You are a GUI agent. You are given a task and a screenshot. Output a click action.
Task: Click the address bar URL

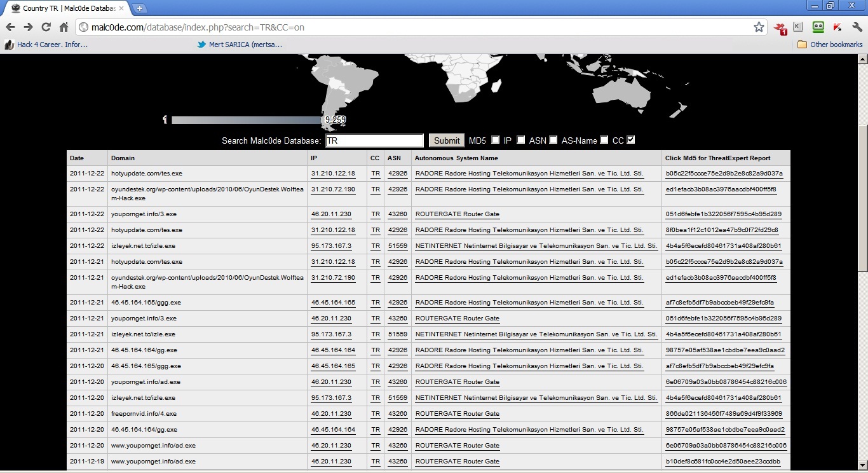point(198,27)
